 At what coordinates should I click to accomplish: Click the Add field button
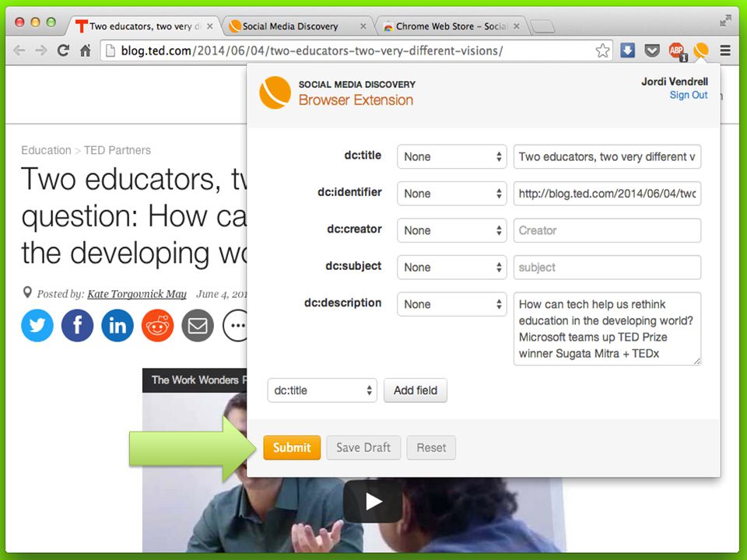416,390
